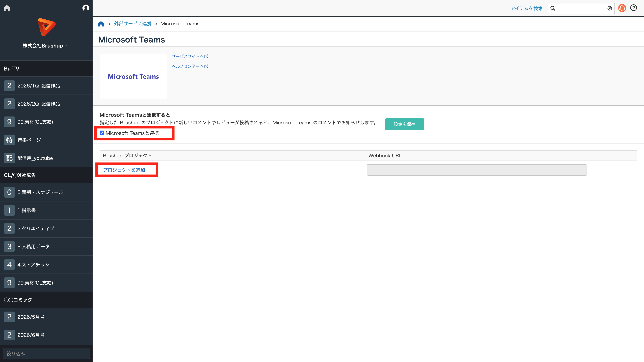Open the 2026/5月号 project
The width and height of the screenshot is (644, 362).
(46, 317)
